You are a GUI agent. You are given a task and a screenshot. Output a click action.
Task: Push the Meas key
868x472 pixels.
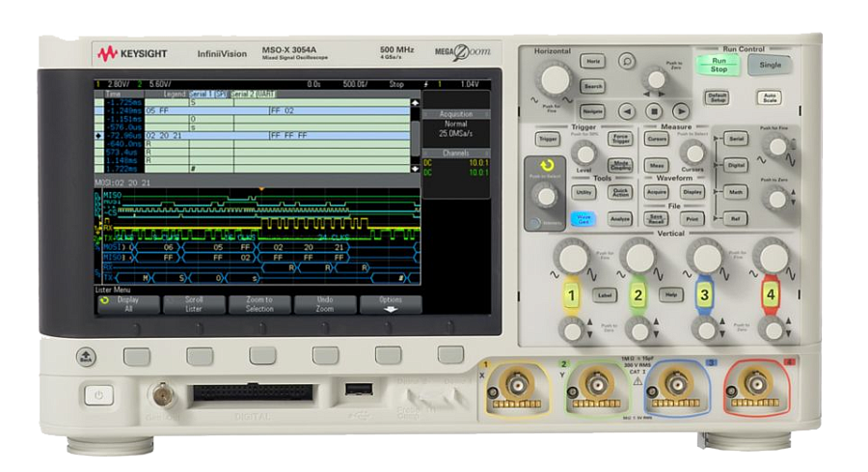657,166
